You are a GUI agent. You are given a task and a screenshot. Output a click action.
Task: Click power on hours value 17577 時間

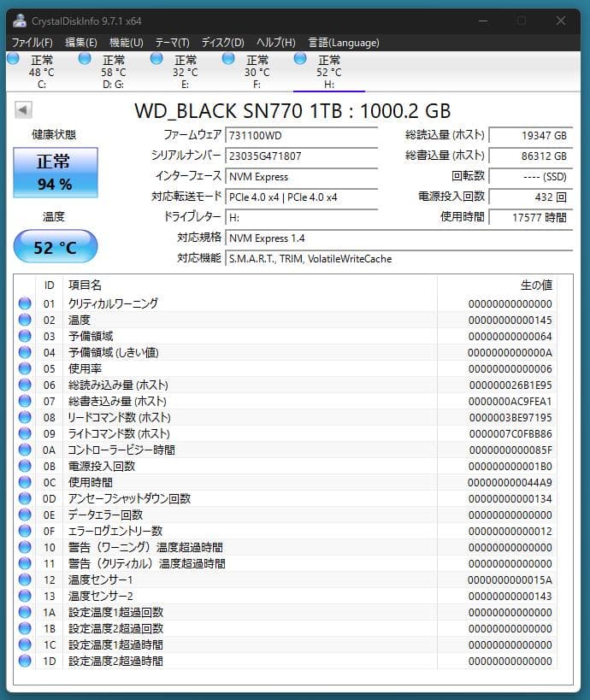coord(531,217)
